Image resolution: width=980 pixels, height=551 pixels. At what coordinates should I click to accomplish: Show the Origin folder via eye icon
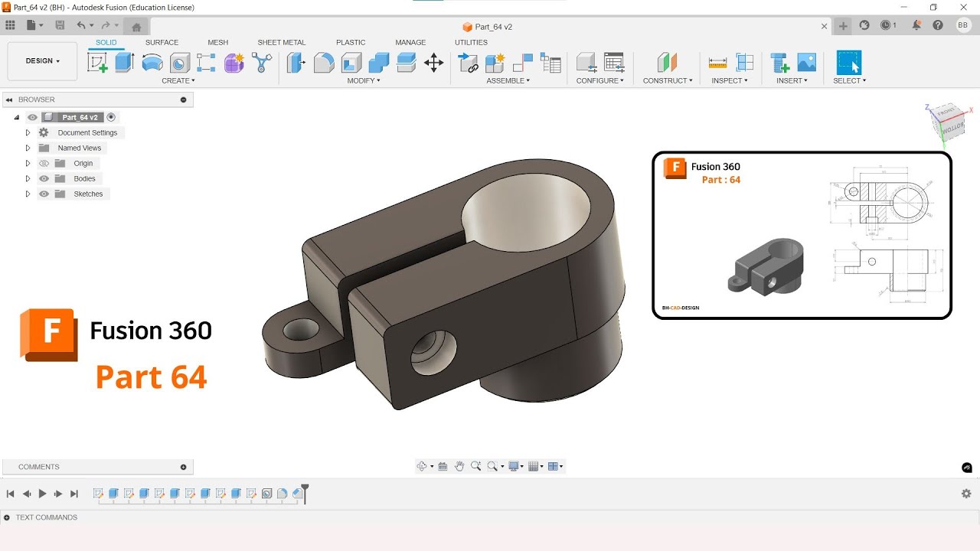pyautogui.click(x=44, y=163)
